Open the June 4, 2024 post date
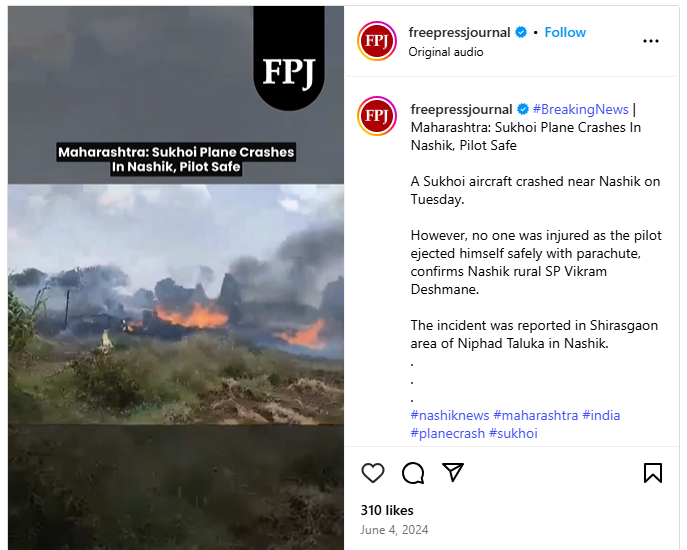Viewport: 687px width, 550px height. point(394,530)
